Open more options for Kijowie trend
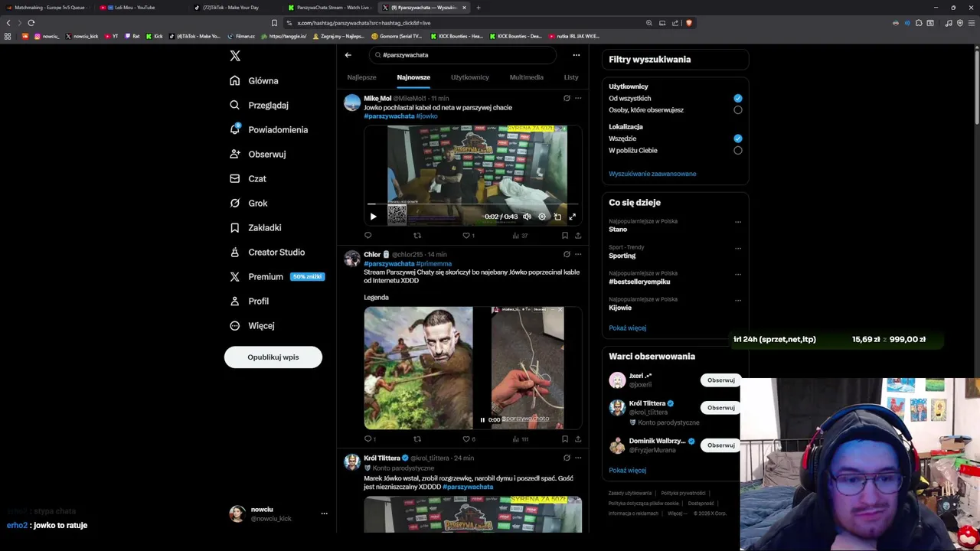 [x=738, y=300]
